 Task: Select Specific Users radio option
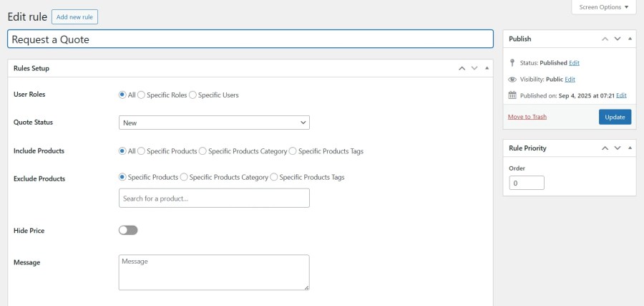(192, 95)
